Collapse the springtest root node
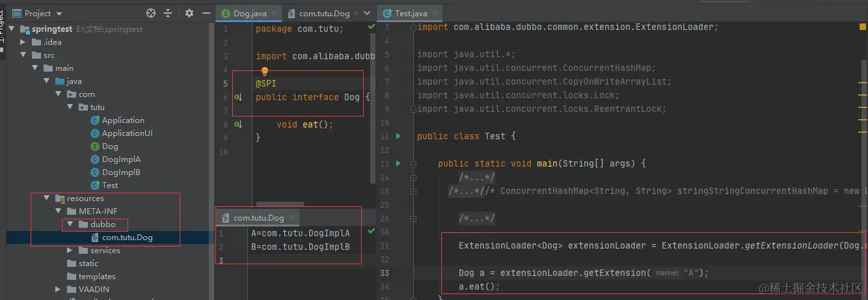 [12, 29]
